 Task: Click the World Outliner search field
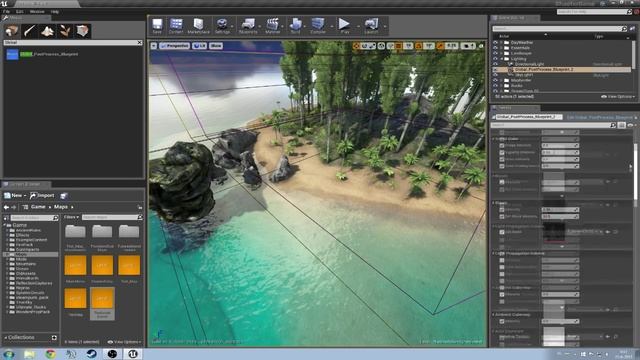[559, 29]
